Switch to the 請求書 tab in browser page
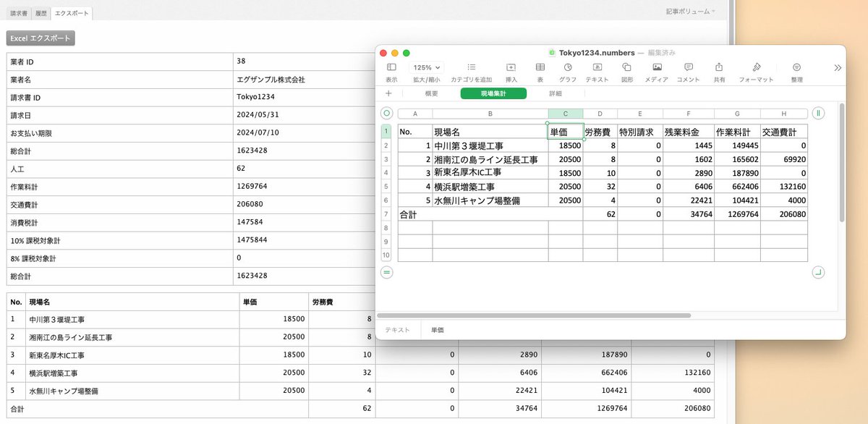This screenshot has height=424, width=868. pyautogui.click(x=20, y=13)
